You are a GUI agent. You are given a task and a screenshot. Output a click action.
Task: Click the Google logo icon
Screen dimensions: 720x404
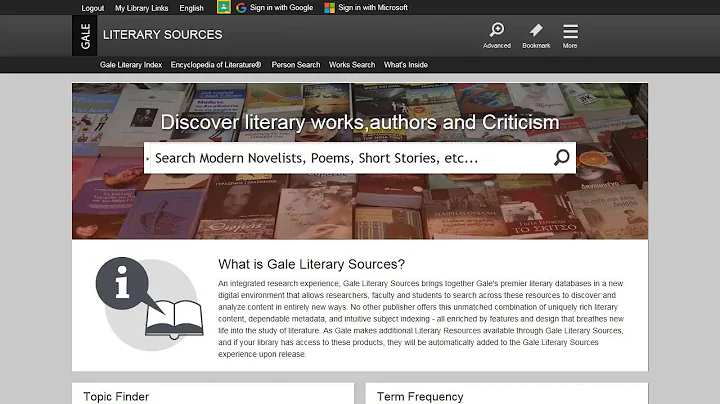241,8
